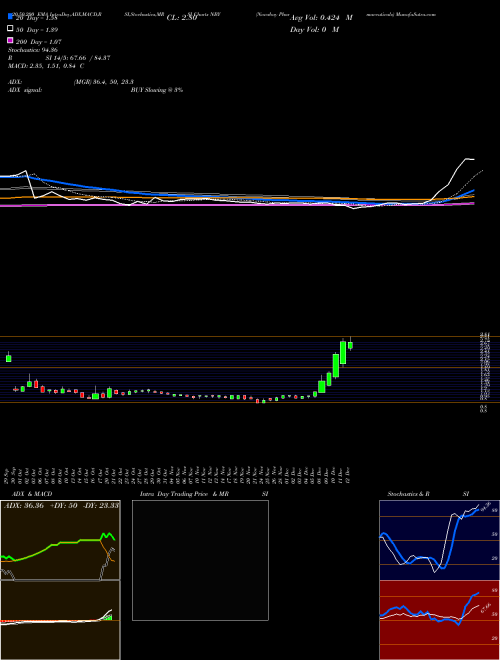Viewport: 500px width, 660px height.
Task: Click the 'Intra Day Trading Price & MR' title
Action: [x=184, y=494]
